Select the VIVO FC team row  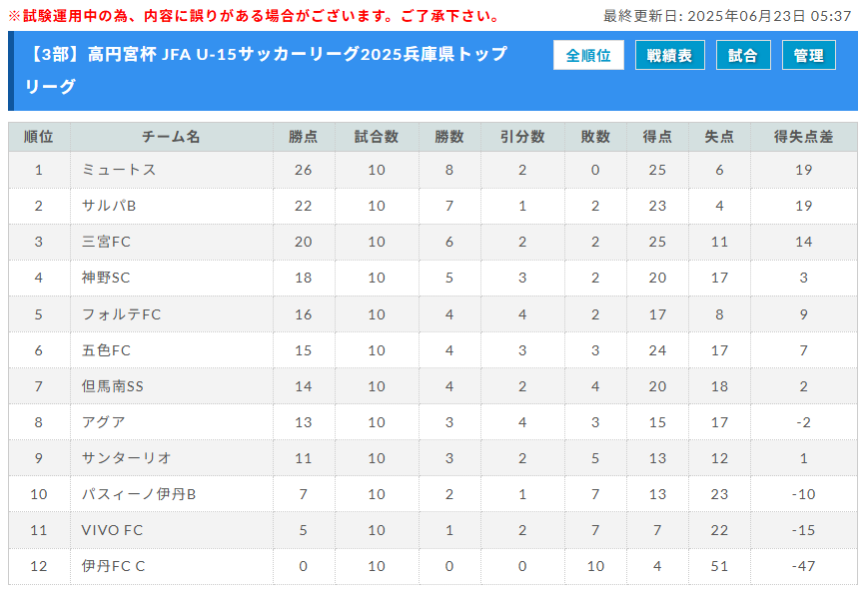(433, 530)
